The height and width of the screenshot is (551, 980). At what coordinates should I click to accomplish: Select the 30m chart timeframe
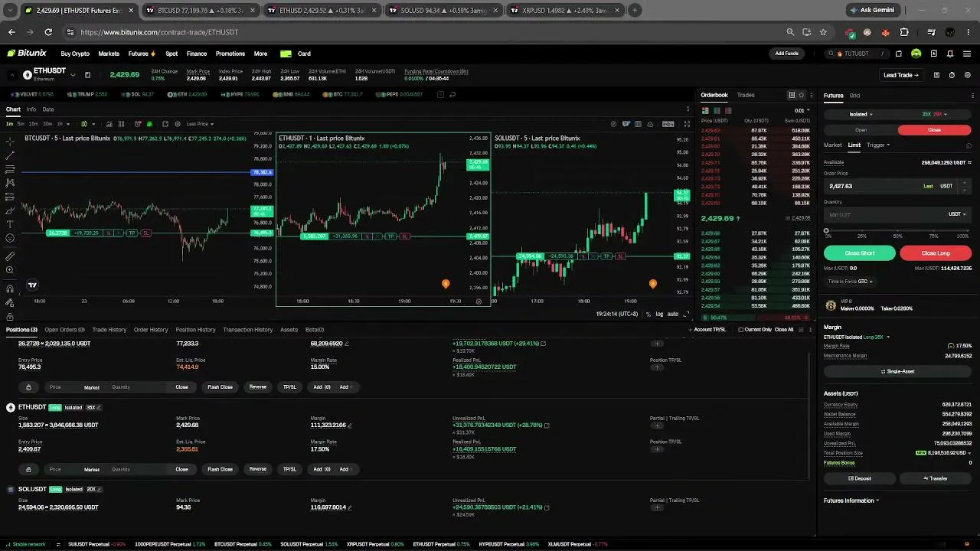(x=47, y=124)
